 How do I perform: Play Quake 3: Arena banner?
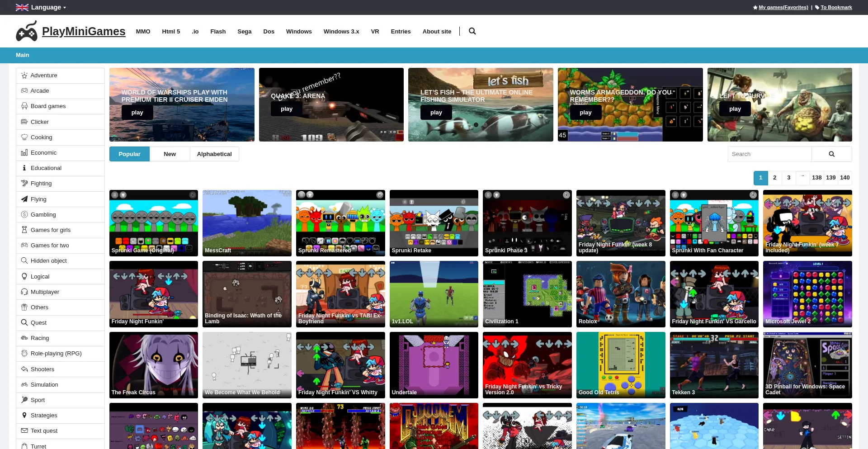click(287, 109)
